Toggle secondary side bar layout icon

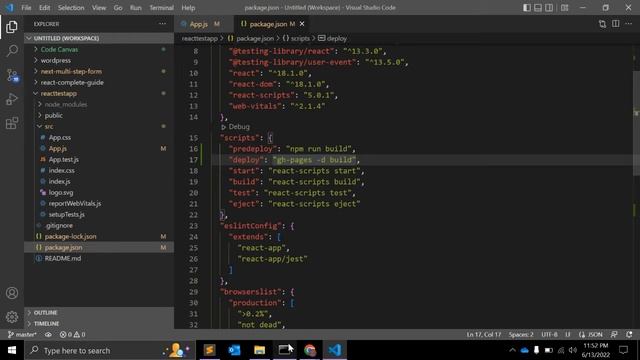(x=549, y=8)
